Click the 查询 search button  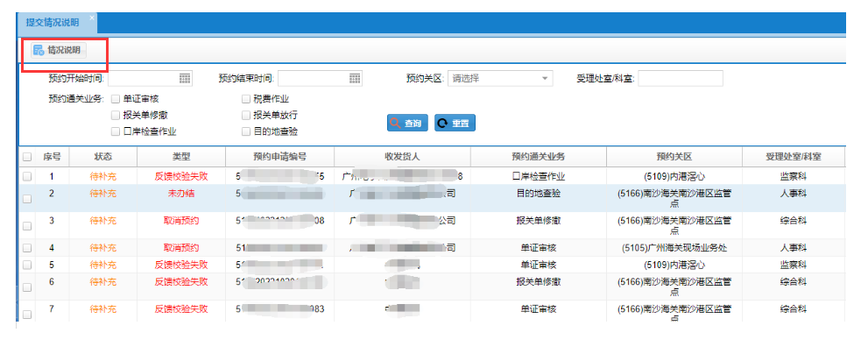click(407, 124)
